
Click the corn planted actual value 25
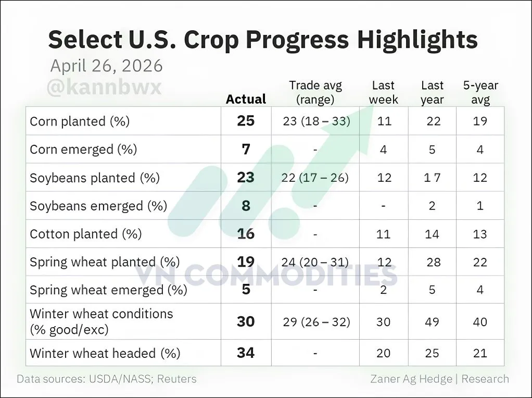[246, 121]
